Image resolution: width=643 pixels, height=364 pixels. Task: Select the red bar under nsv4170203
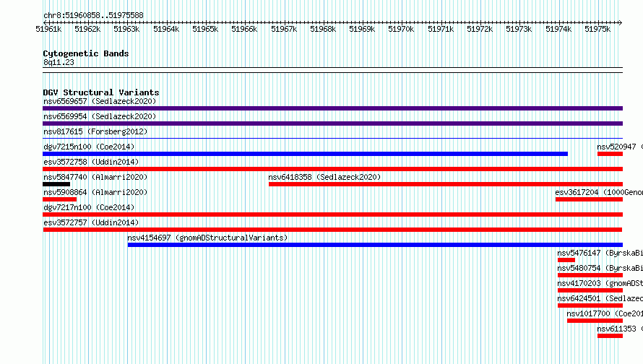pyautogui.click(x=590, y=290)
